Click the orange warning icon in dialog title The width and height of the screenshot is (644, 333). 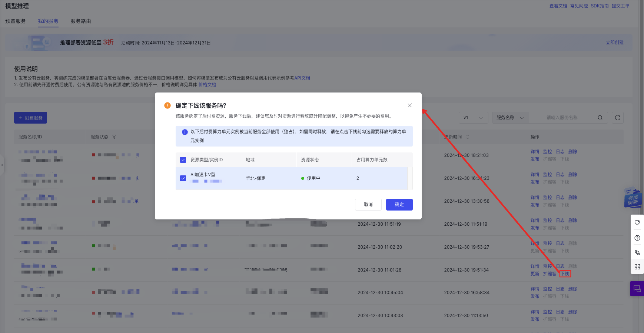coord(167,105)
